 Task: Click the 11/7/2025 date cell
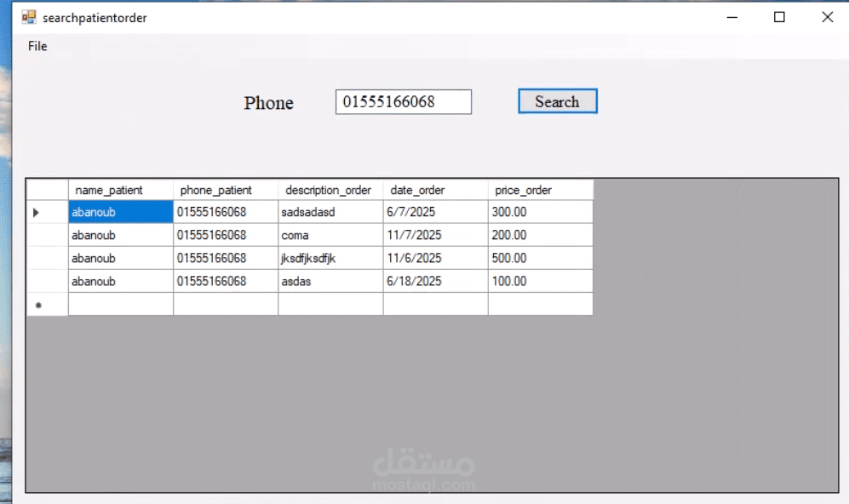(436, 235)
